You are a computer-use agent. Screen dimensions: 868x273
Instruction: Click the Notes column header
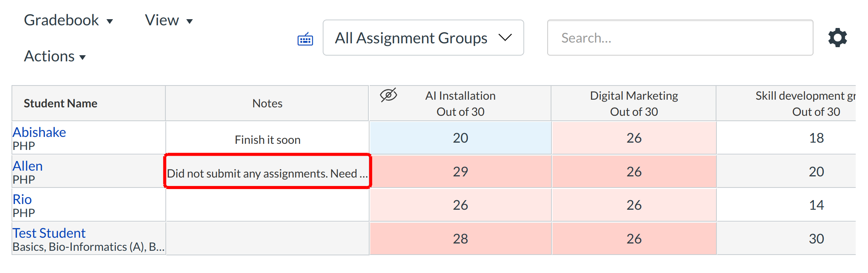pos(267,103)
